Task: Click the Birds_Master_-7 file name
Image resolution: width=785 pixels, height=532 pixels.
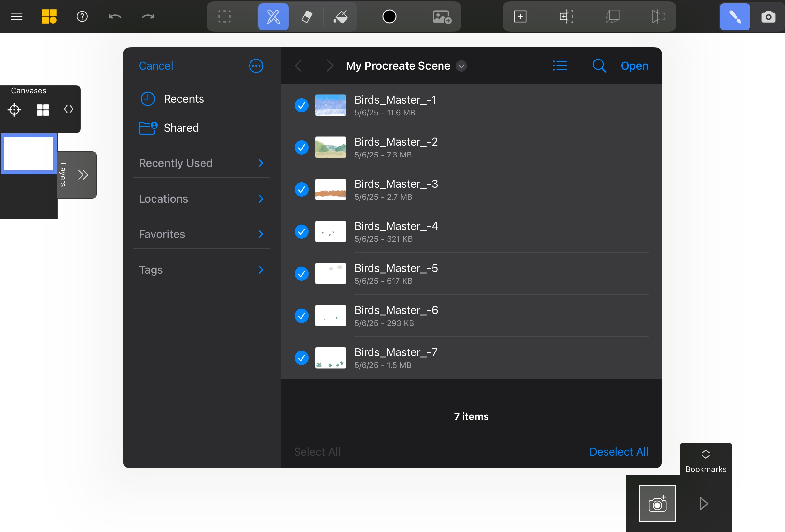Action: 395,352
